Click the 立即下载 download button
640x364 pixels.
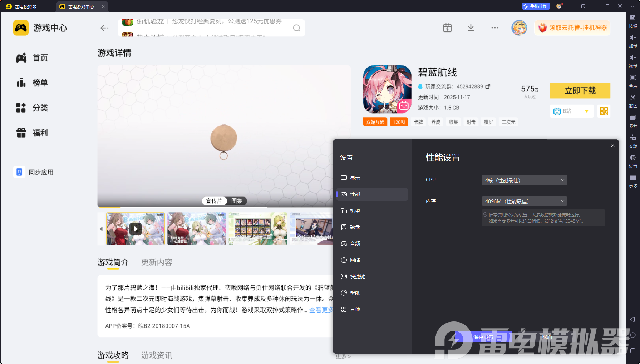[580, 91]
